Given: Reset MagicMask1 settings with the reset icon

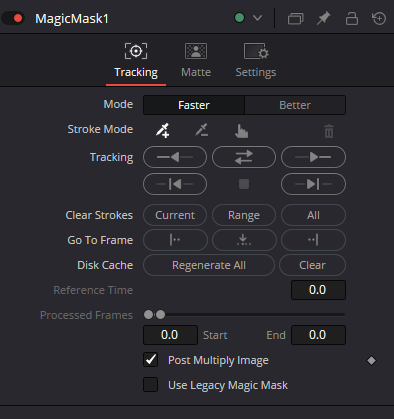Looking at the screenshot, I should point(379,18).
